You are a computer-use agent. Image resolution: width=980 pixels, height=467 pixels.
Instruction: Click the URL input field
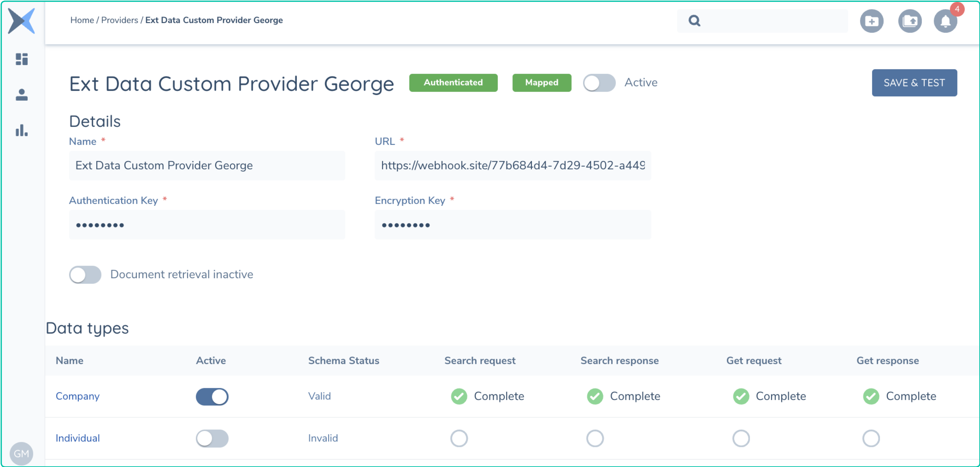pos(513,165)
